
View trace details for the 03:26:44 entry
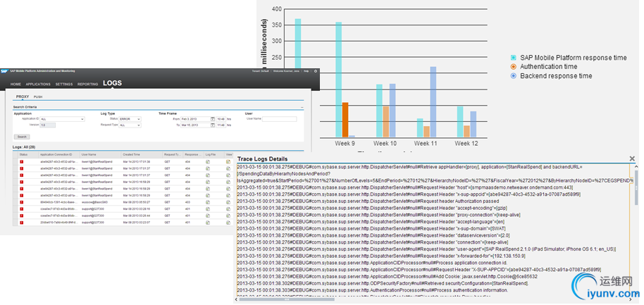pyautogui.click(x=228, y=216)
